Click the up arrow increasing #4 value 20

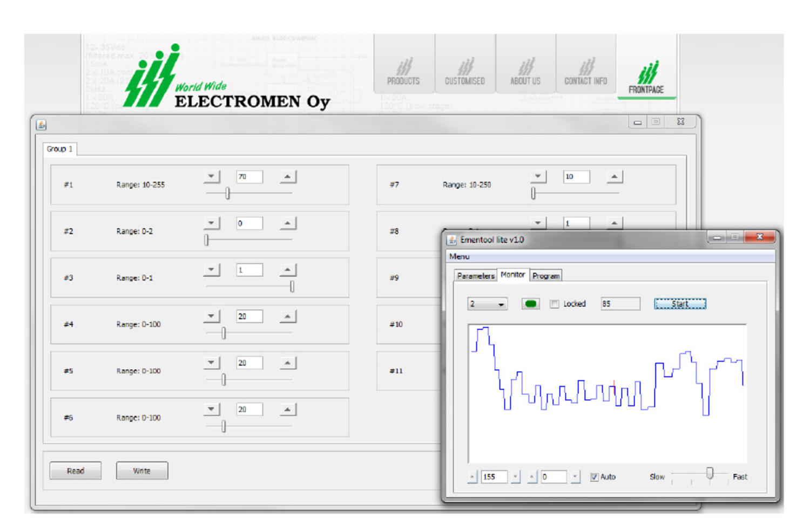click(288, 316)
